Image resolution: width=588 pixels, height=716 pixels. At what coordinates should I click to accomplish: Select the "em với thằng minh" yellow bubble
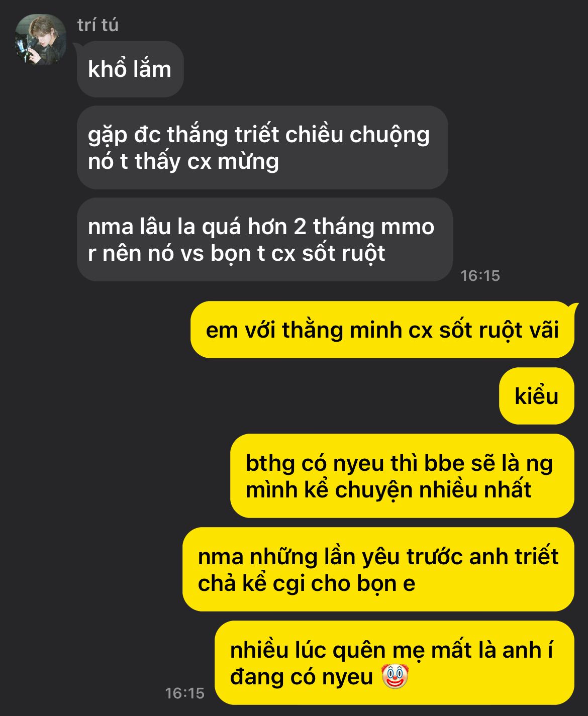tap(382, 330)
